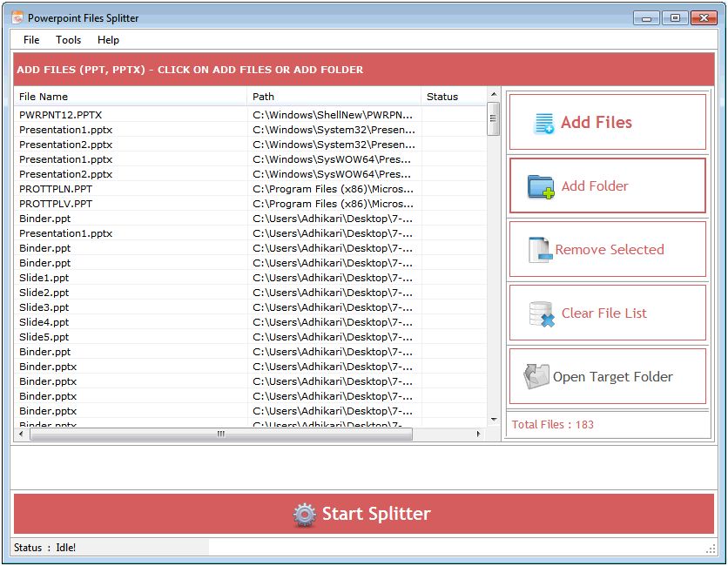Screen dimensions: 728x566
Task: Open the Tools menu
Action: (68, 40)
